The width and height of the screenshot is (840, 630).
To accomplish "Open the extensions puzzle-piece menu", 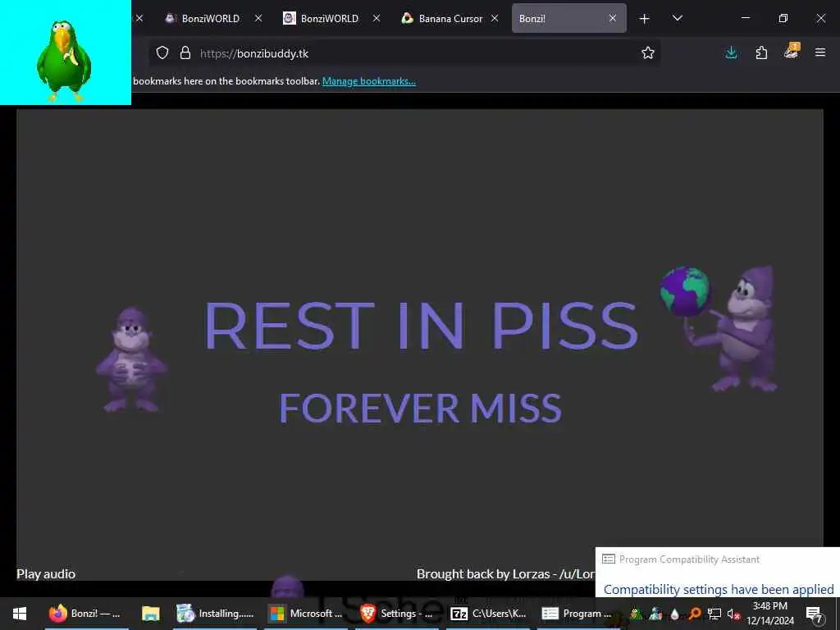I will click(761, 52).
